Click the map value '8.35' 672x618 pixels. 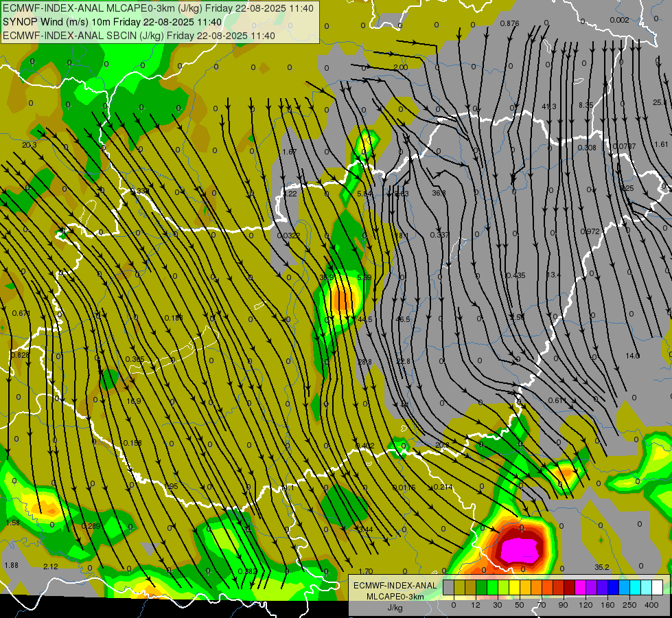(586, 105)
